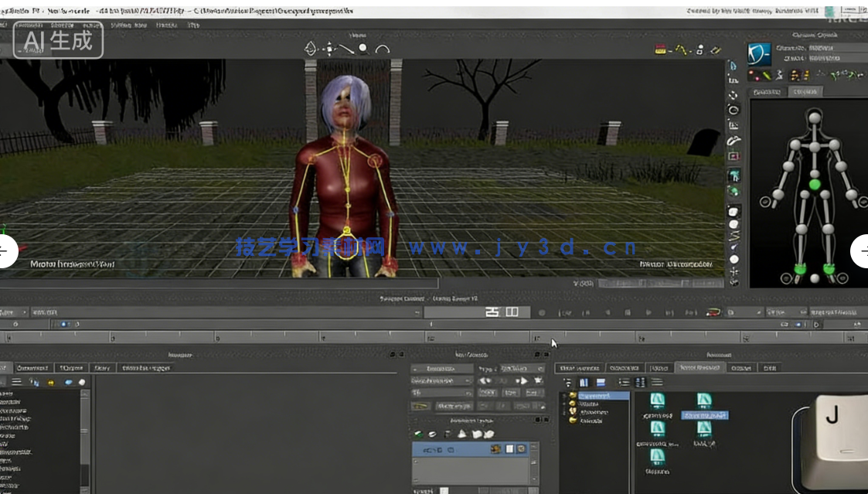Switch to the Controls tab in Character Controls
The height and width of the screenshot is (494, 868).
(806, 90)
